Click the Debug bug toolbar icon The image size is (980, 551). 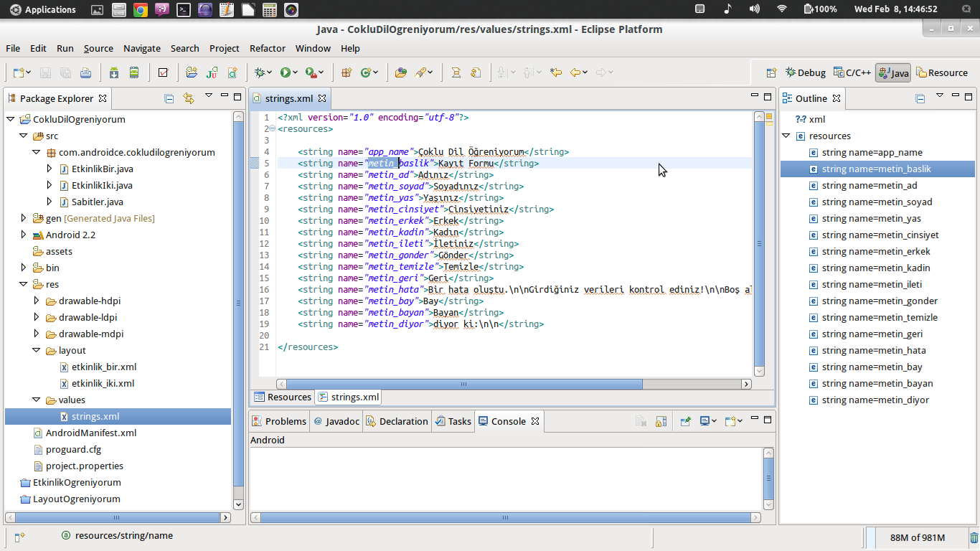tap(260, 72)
